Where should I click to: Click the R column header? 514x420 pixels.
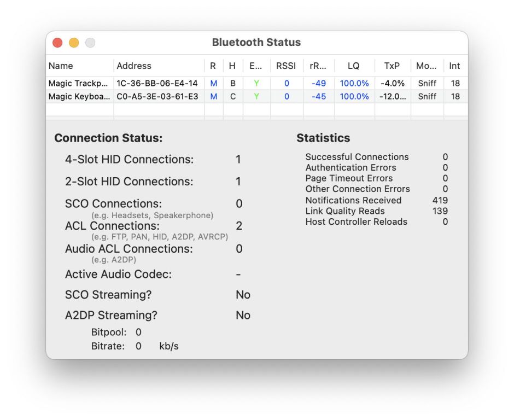[213, 66]
